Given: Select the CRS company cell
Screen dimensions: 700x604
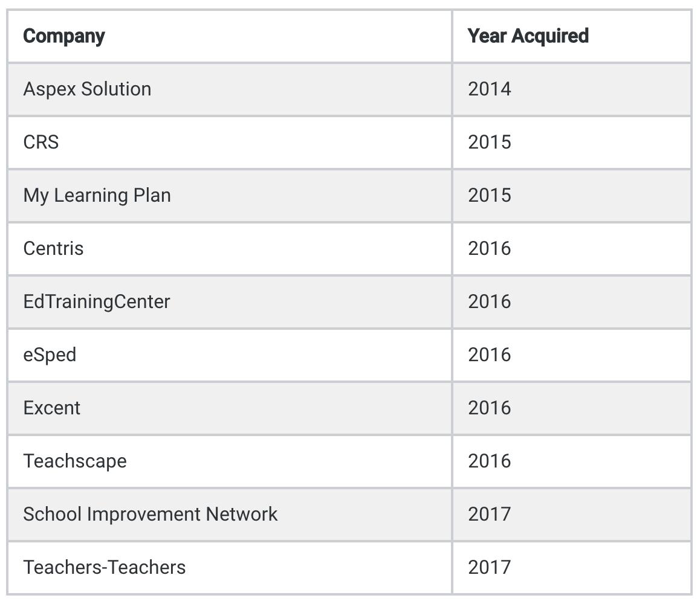Looking at the screenshot, I should pyautogui.click(x=230, y=143).
